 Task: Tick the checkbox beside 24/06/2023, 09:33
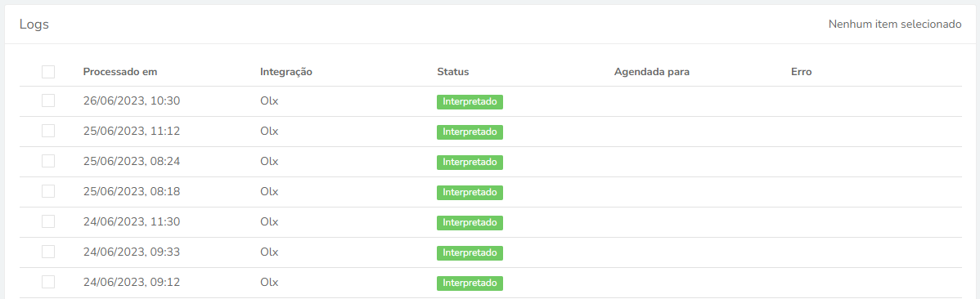[x=48, y=252]
